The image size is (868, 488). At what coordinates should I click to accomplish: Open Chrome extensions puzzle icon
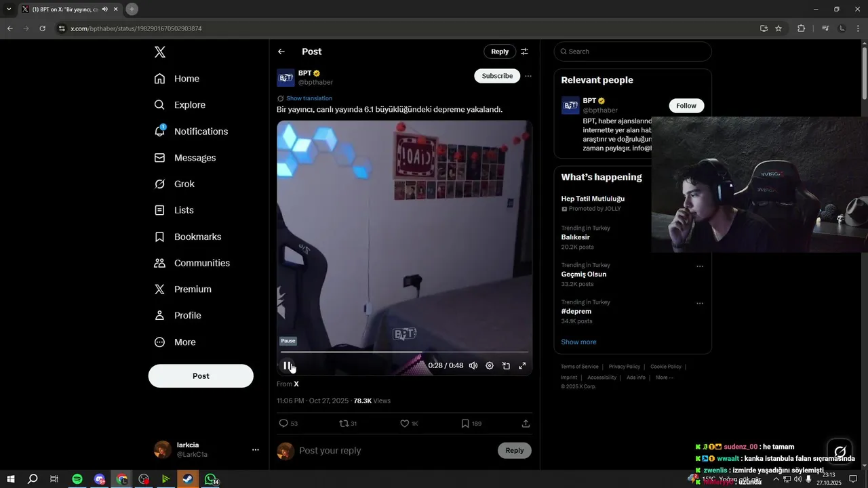click(x=802, y=28)
